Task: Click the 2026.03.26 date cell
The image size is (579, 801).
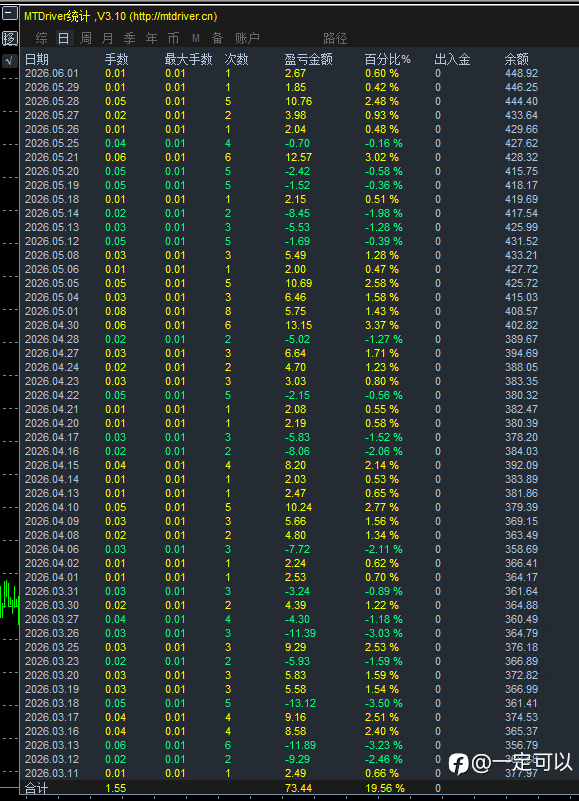Action: click(x=52, y=633)
